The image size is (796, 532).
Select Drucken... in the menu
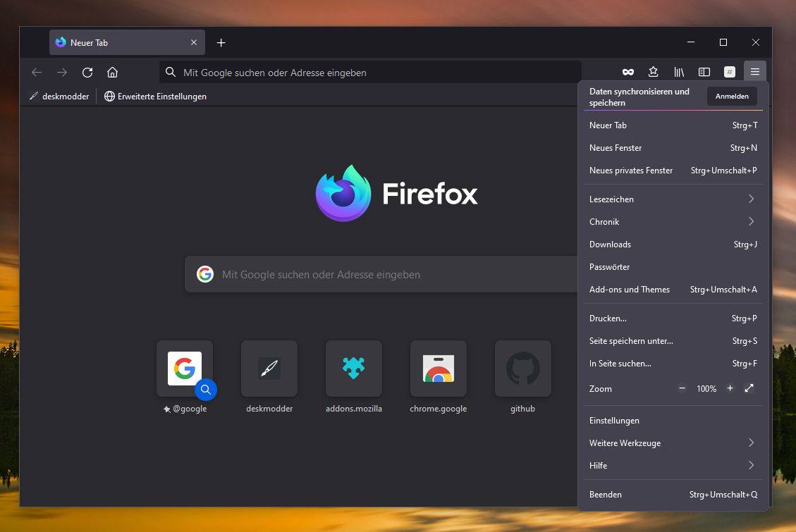click(x=673, y=318)
